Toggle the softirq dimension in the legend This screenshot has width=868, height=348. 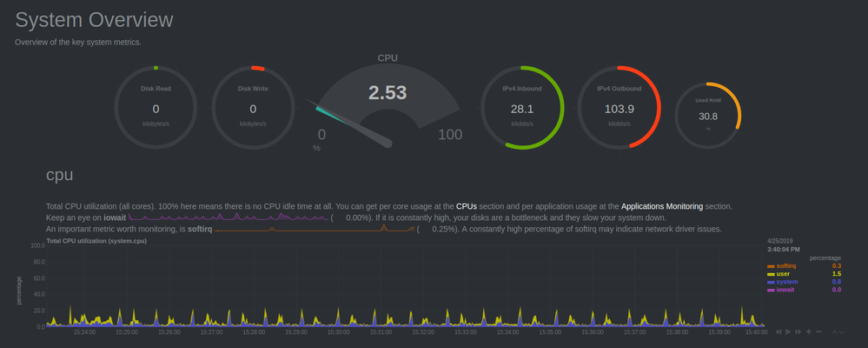[782, 266]
